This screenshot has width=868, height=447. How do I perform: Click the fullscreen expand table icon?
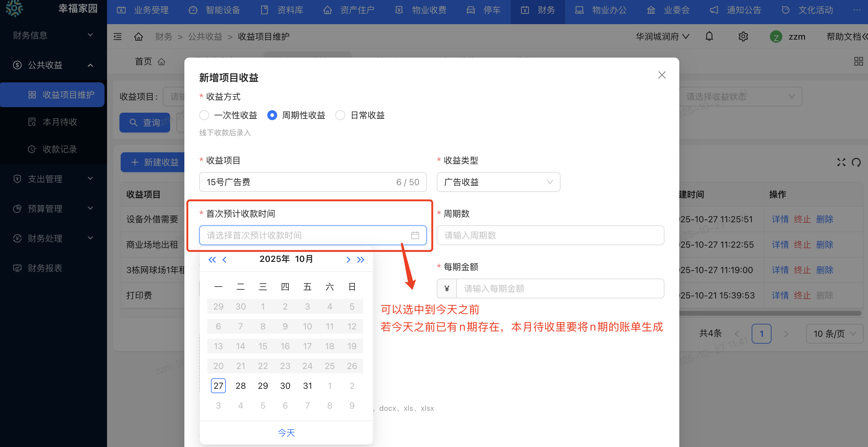coord(841,163)
